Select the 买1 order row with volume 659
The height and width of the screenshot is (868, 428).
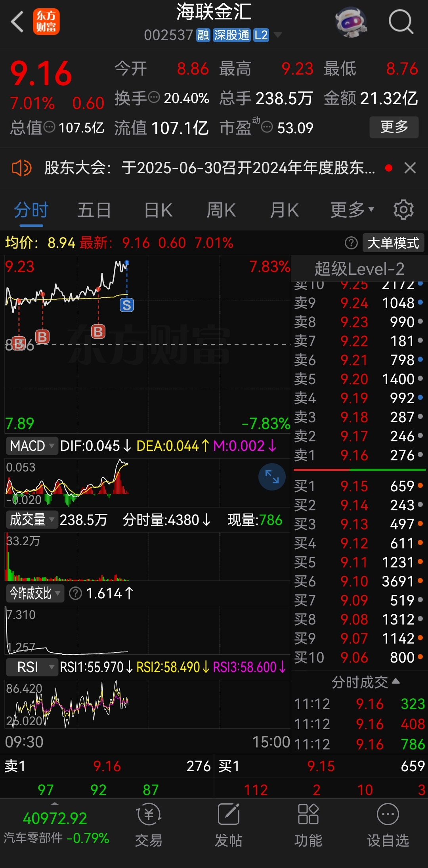359,486
